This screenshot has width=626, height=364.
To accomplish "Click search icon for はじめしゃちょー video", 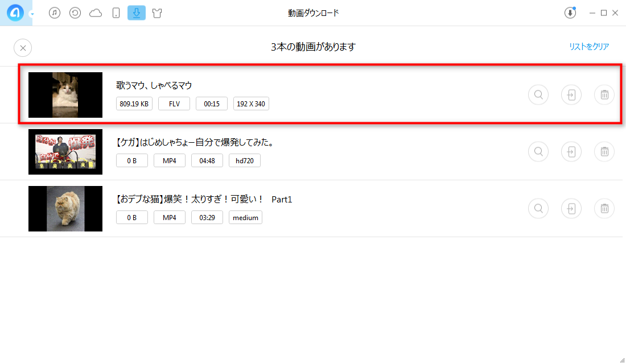I will pyautogui.click(x=538, y=152).
